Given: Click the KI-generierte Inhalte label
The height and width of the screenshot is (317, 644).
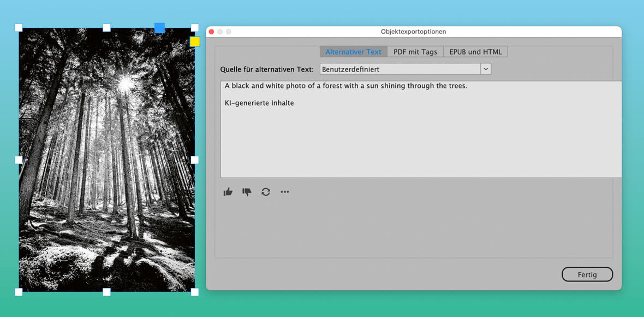Looking at the screenshot, I should pos(259,102).
